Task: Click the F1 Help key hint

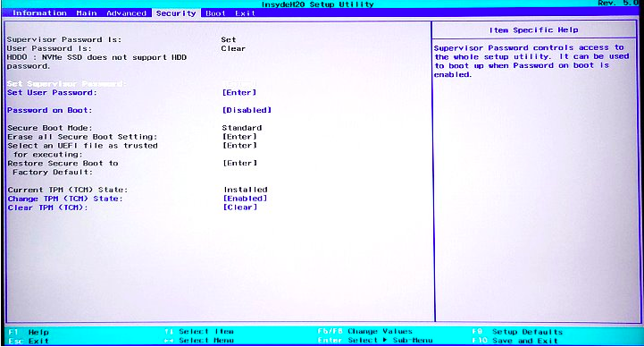Action: [x=29, y=332]
